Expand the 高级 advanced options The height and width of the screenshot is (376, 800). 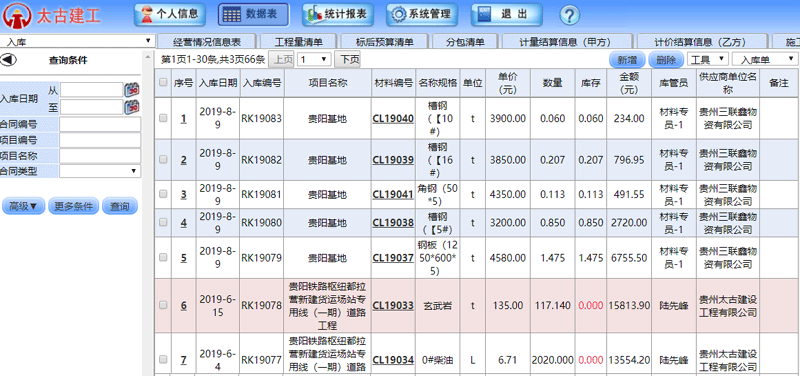[x=23, y=206]
